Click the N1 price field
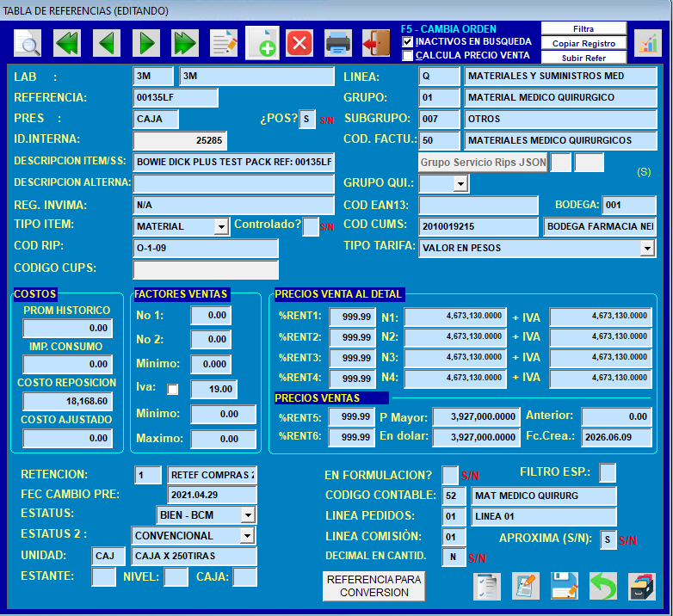 pos(455,317)
